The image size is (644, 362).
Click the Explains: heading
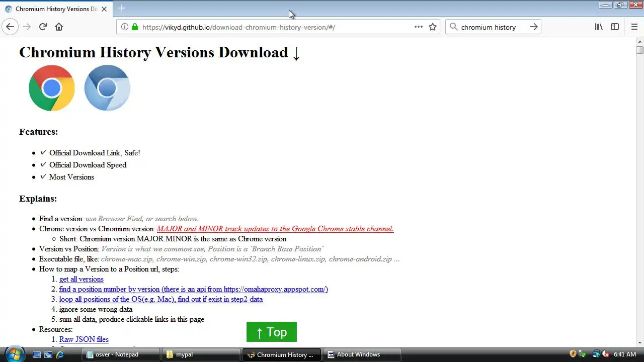[x=38, y=199]
